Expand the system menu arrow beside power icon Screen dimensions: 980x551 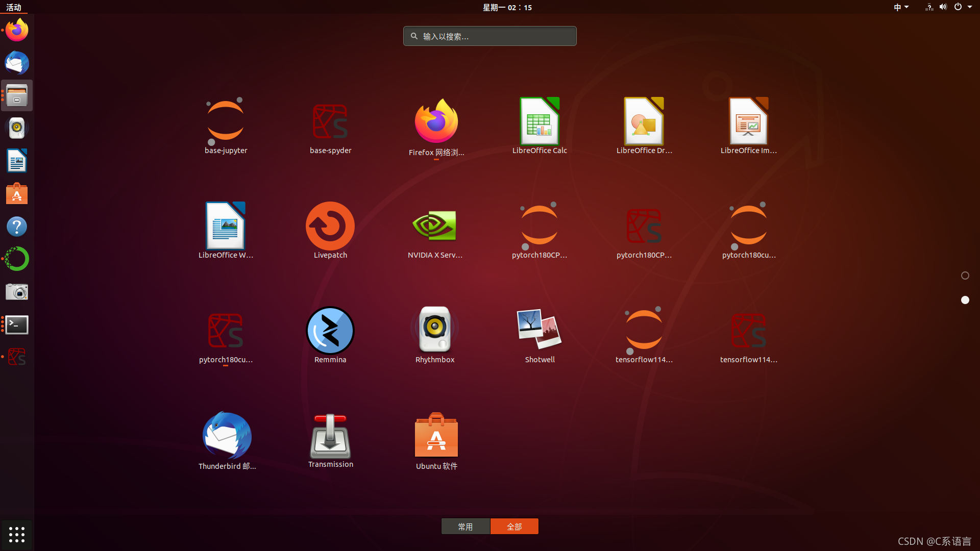[970, 7]
